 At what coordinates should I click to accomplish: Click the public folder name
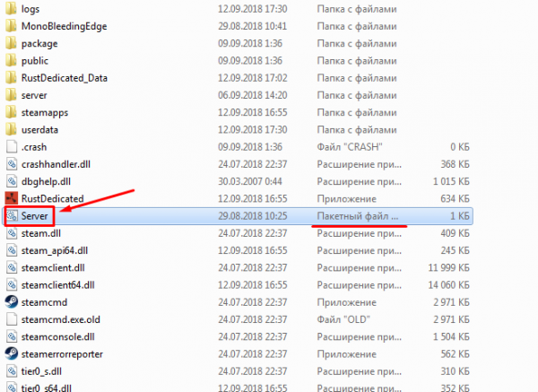(x=35, y=61)
